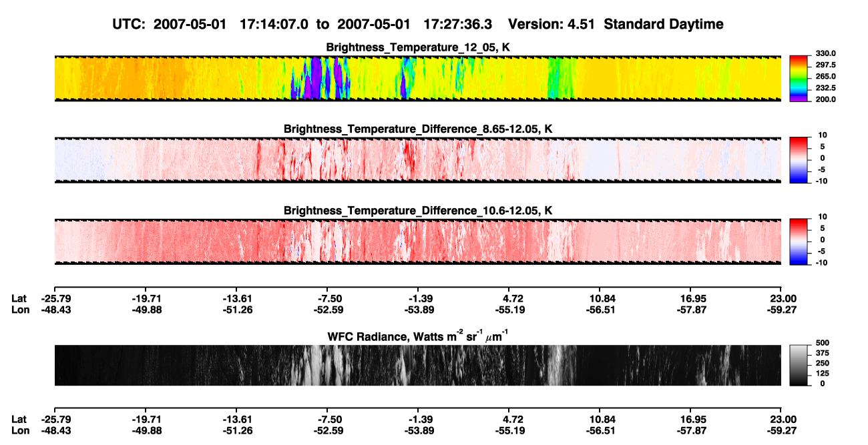
Task: Click 'Version: 4.51 Standard Daytime' in the header
Action: (616, 25)
